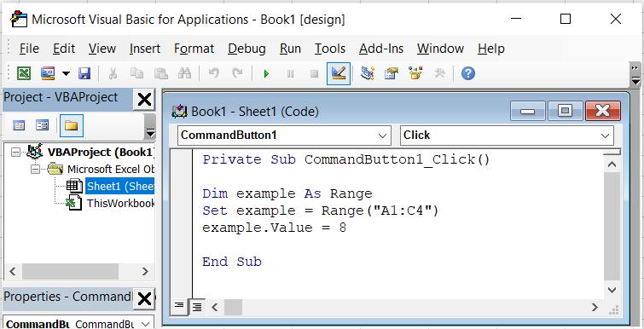
Task: Click the Redo arrow icon
Action: tap(237, 74)
